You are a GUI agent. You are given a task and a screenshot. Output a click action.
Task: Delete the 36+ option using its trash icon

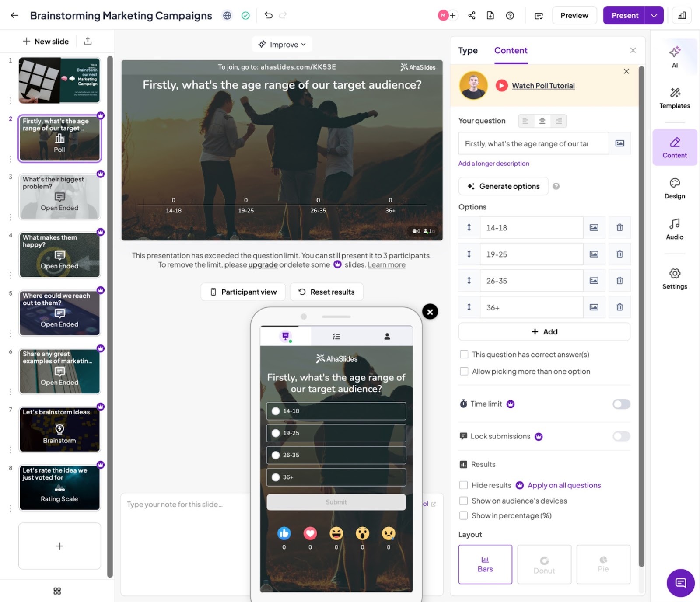point(619,307)
